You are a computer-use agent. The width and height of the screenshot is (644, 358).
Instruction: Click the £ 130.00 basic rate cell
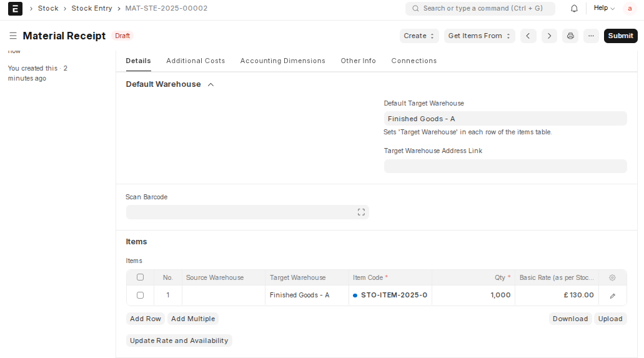click(x=557, y=295)
